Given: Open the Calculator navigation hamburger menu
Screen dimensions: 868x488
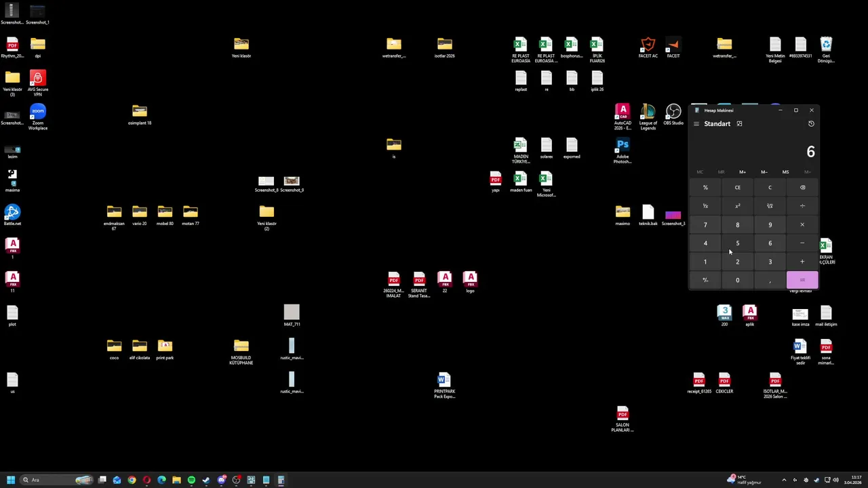Looking at the screenshot, I should [696, 124].
